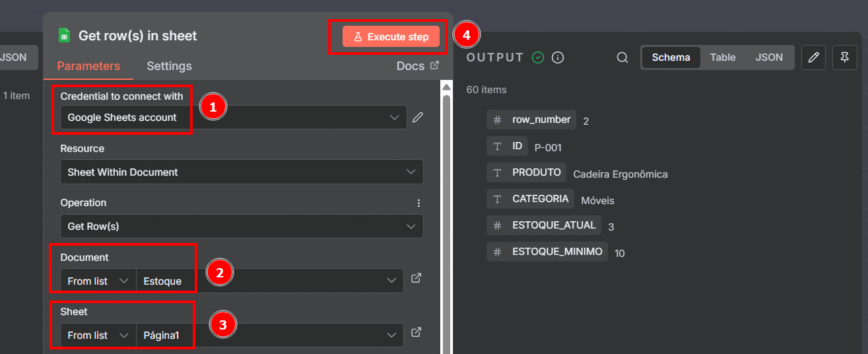Open the Estoque document selector
Viewport: 868px width, 354px height.
[269, 281]
